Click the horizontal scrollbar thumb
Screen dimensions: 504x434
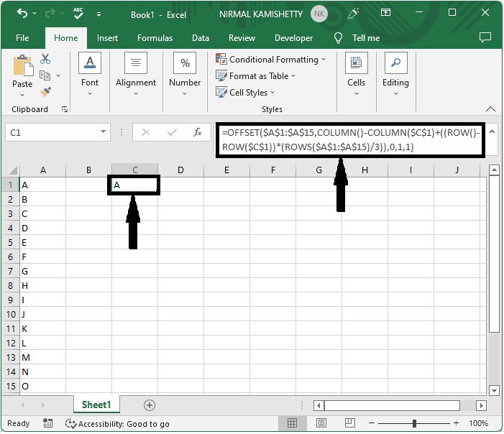[x=392, y=405]
